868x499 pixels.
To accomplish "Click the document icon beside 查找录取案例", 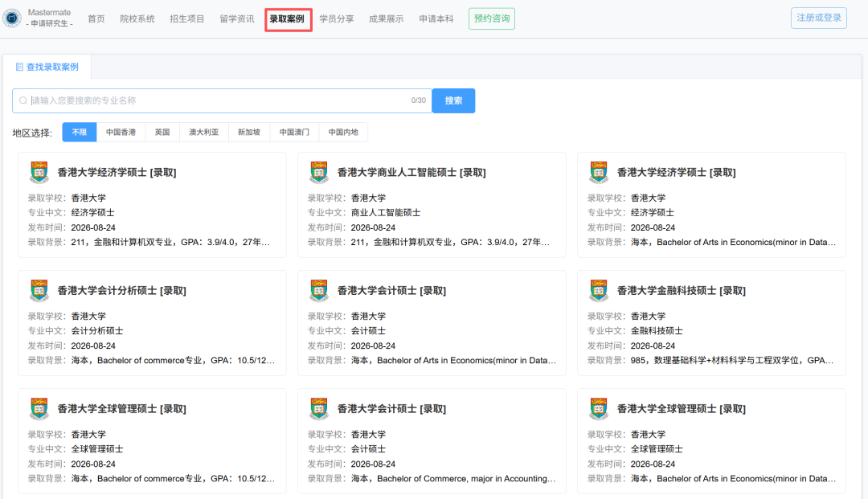I will click(19, 67).
